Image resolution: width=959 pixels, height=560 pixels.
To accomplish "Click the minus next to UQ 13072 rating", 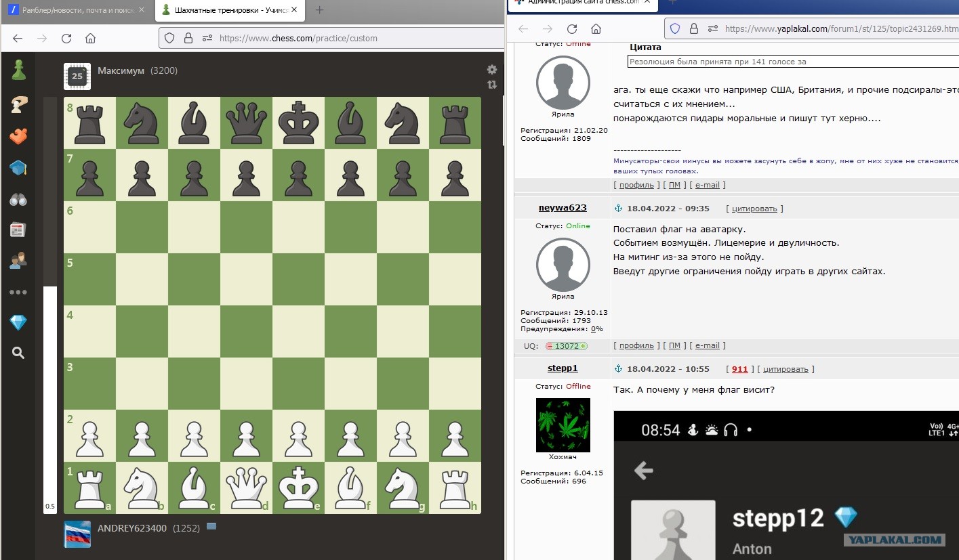I will pyautogui.click(x=550, y=346).
